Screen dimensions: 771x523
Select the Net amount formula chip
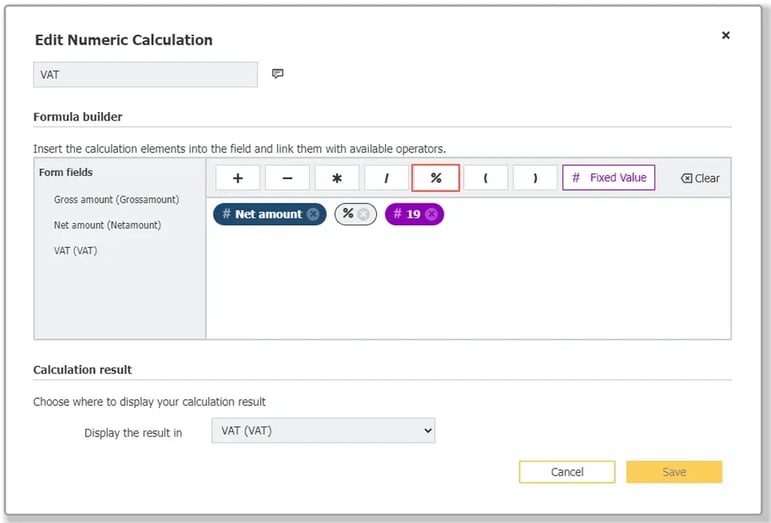[x=269, y=214]
